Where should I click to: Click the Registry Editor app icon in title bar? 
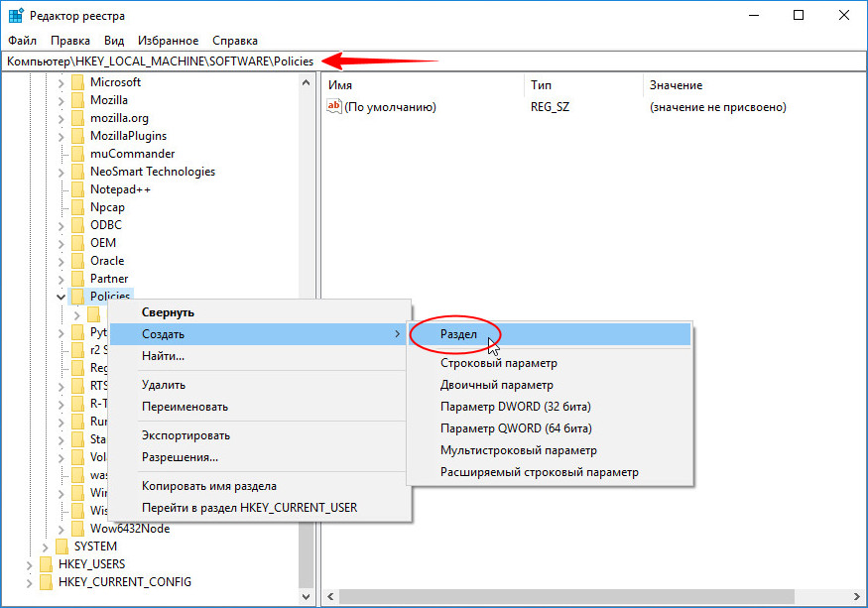[x=16, y=16]
